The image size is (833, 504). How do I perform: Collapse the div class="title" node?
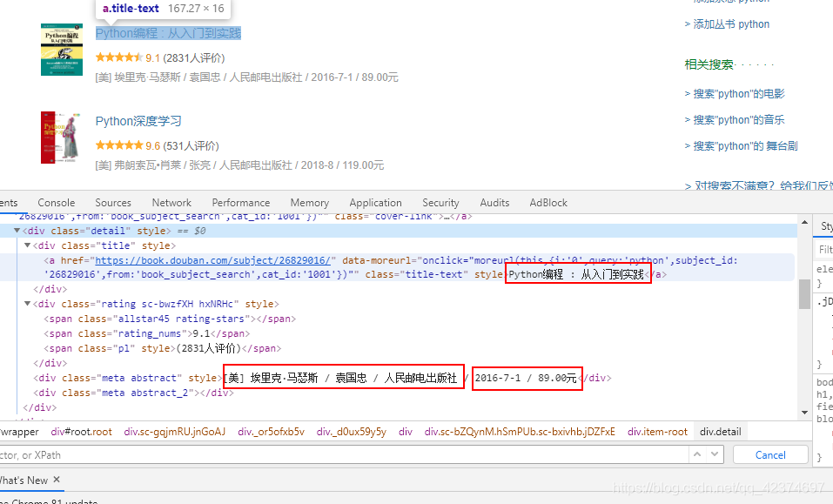[27, 245]
